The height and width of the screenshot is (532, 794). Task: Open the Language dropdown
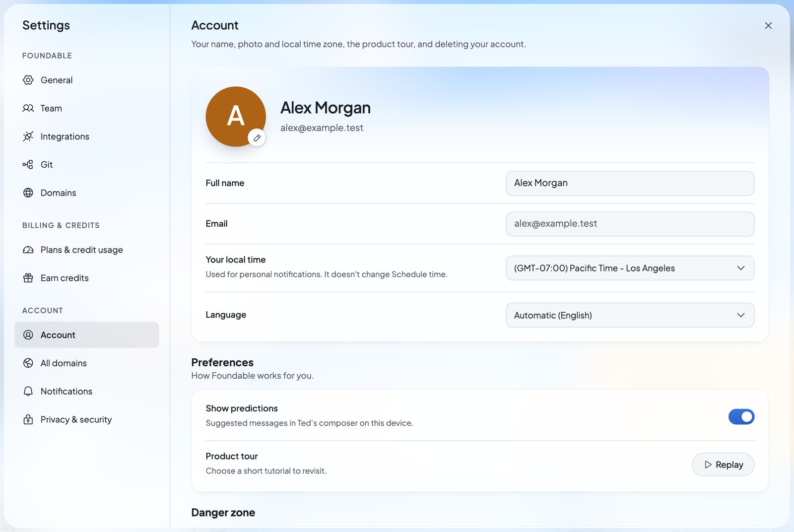(630, 315)
